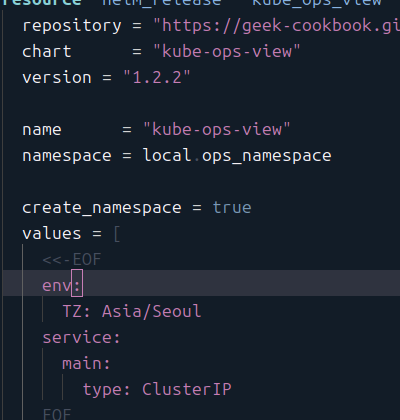Screen dimensions: 400x420
Task: Click the "name" attribute keyword
Action: (x=42, y=130)
